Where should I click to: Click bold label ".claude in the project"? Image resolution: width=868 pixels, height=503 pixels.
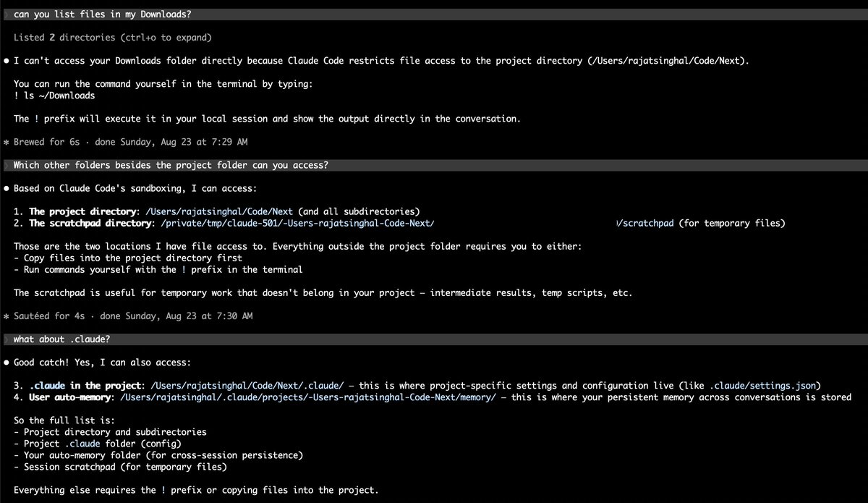[85, 385]
